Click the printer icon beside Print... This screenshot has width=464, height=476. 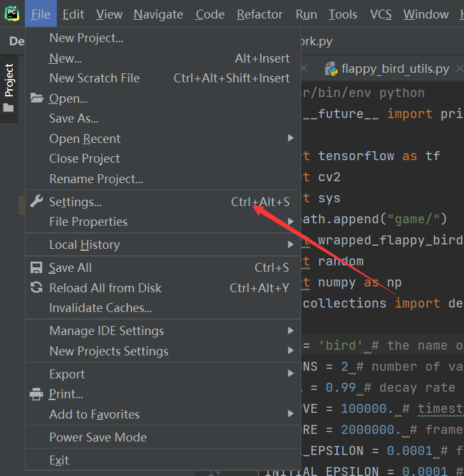[x=36, y=394]
